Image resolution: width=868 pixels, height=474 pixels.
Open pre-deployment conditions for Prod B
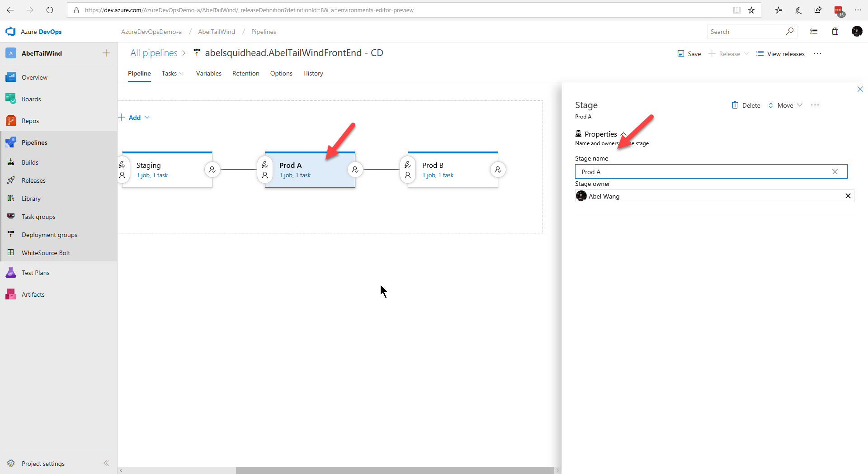pyautogui.click(x=408, y=170)
